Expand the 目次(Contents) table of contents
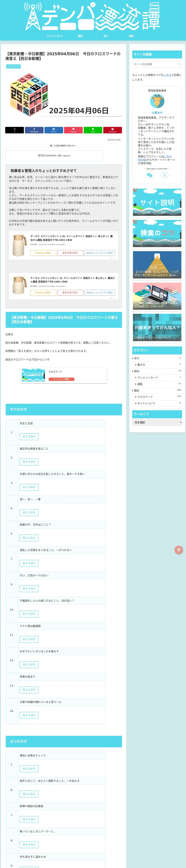The image size is (186, 868). [x=54, y=156]
